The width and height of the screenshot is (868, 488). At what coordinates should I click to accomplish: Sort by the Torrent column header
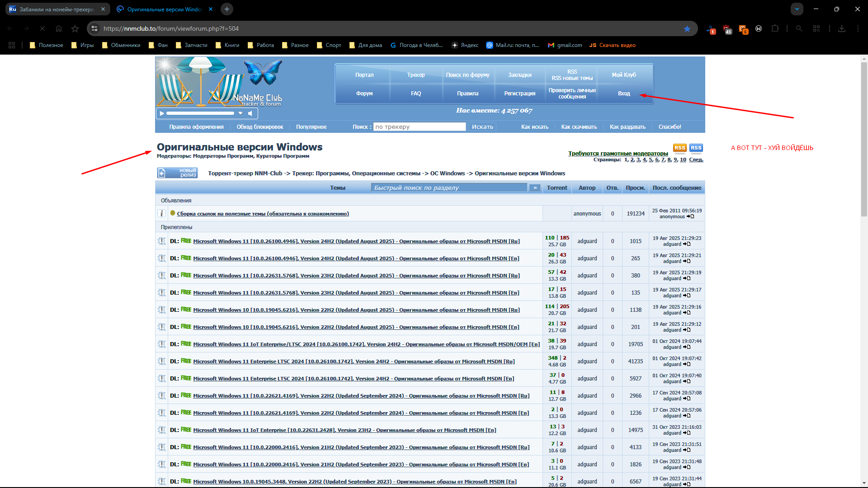coord(557,188)
